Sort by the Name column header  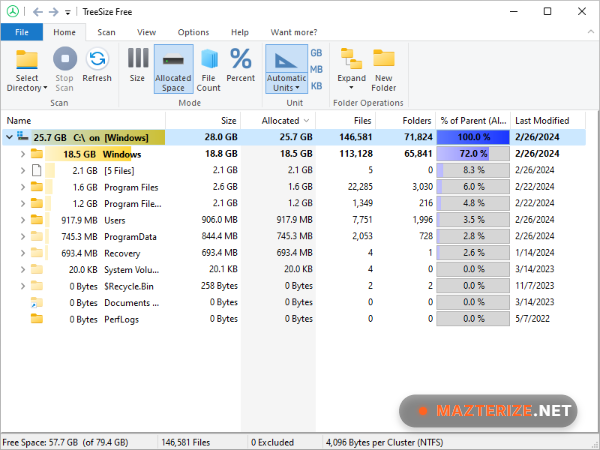(83, 121)
